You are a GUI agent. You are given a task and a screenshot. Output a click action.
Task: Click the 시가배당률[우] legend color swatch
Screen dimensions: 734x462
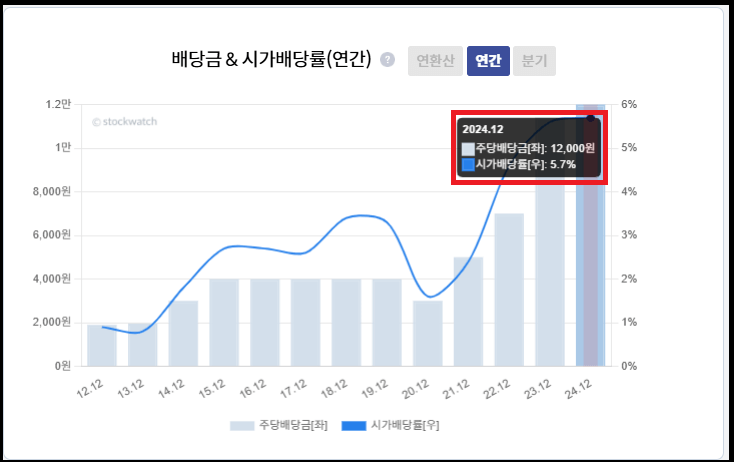pos(353,425)
